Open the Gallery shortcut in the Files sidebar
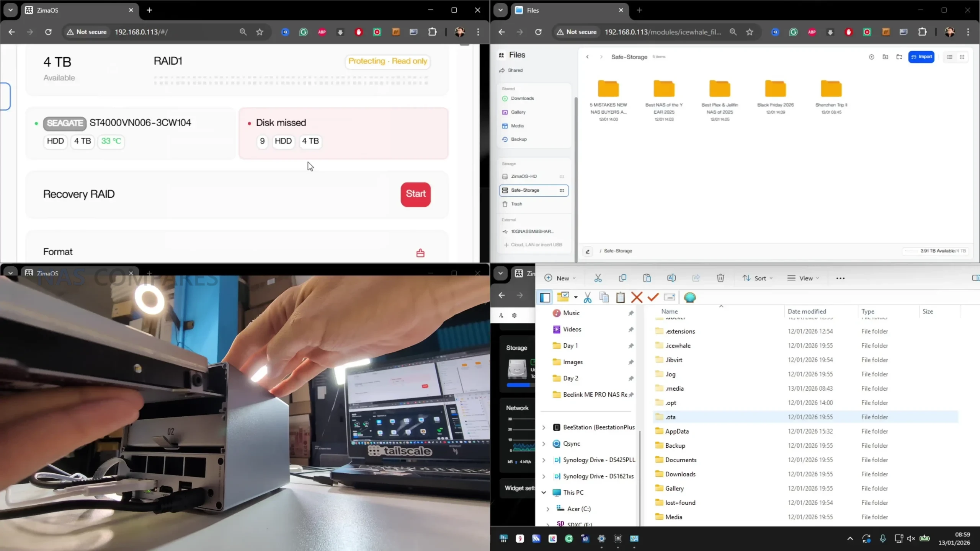The width and height of the screenshot is (980, 551). click(518, 112)
